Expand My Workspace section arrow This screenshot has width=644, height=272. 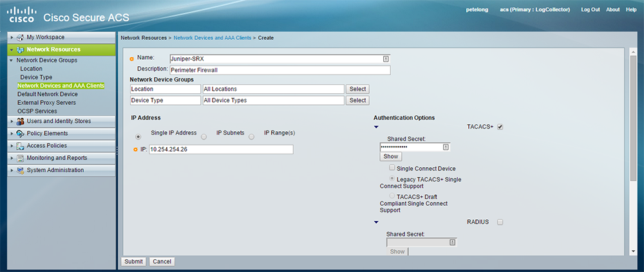(12, 37)
